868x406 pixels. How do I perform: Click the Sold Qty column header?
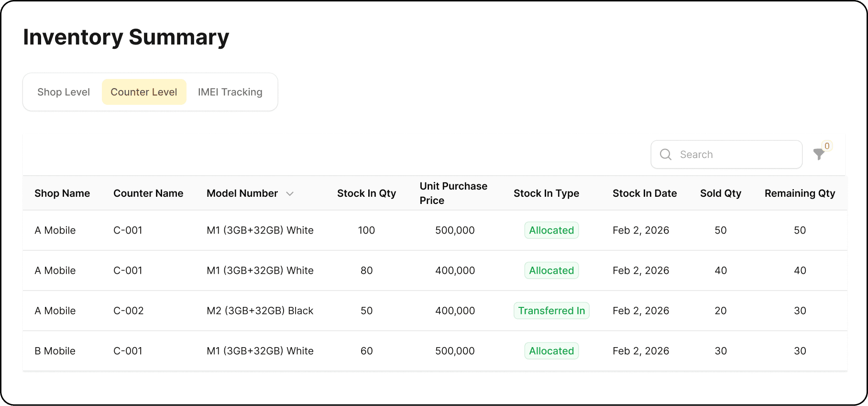pyautogui.click(x=721, y=193)
